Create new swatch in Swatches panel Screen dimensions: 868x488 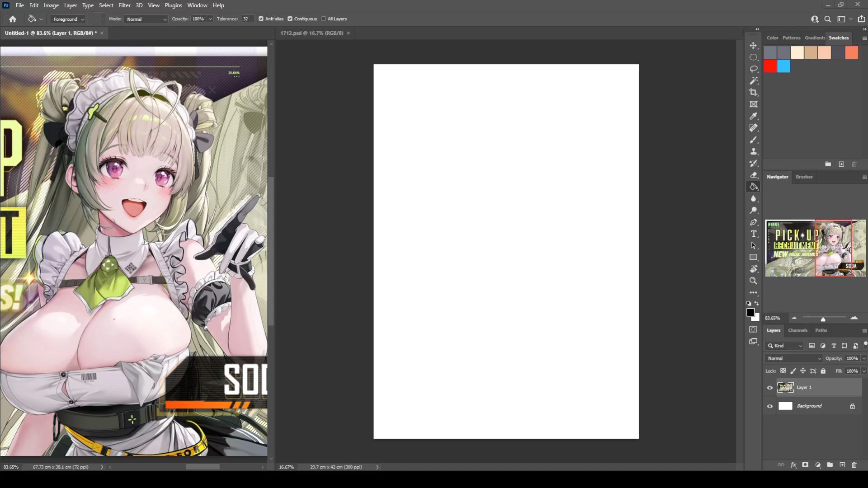point(841,164)
